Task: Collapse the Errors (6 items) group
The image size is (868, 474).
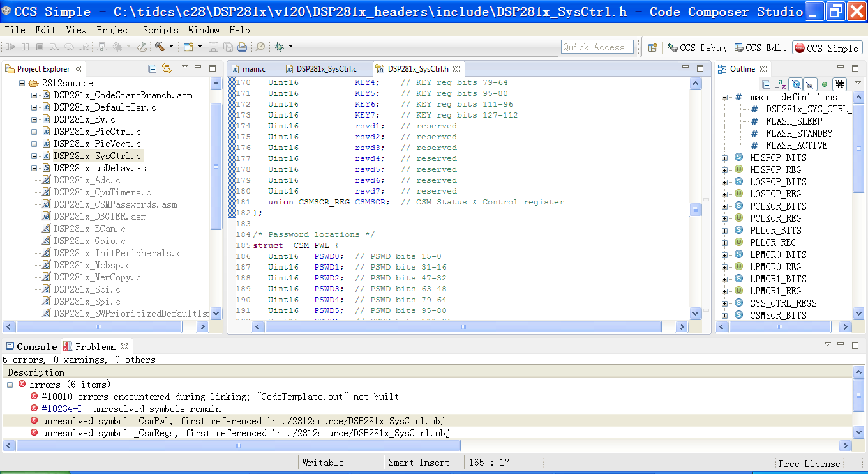Action: pos(10,385)
